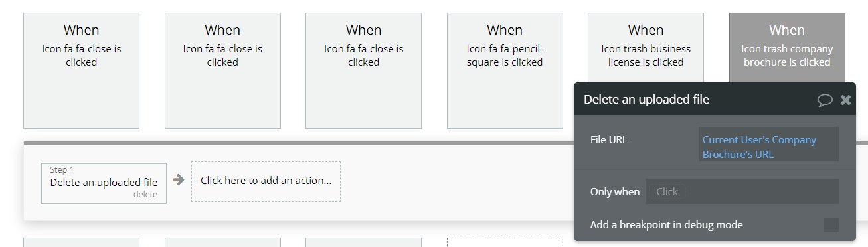Click here to add an action
The width and height of the screenshot is (868, 247).
266,181
